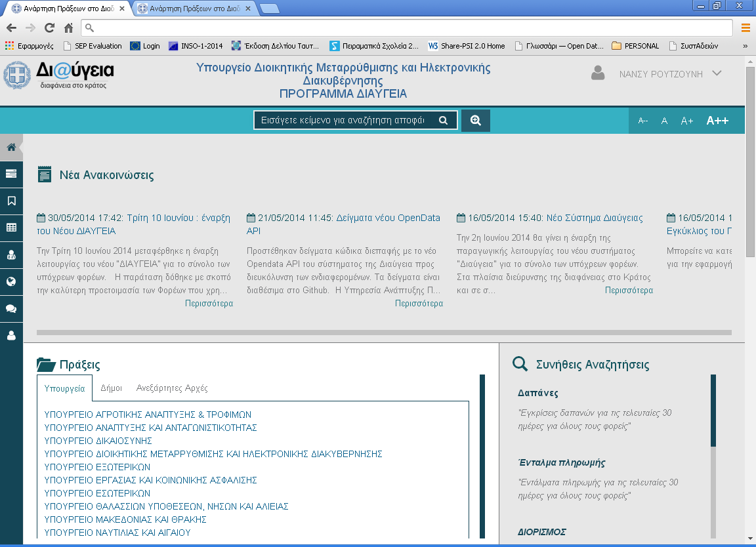Open ΥΠΟΥΡΓΕΙΟ ΕΡΓΑΣΙΑΣ ΚΑΙ ΚΟΙΝΩΝΙΚΗΣ ΑΣΦΑΛΙΣΗΣ

coord(150,481)
